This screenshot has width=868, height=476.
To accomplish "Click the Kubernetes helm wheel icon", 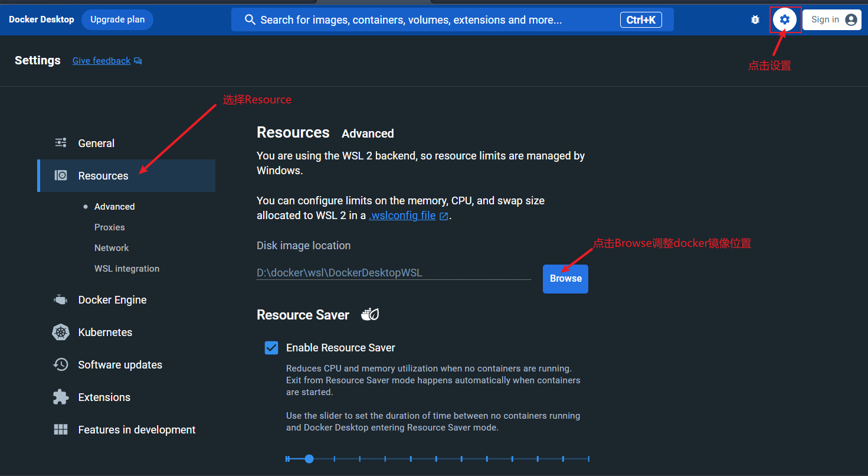I will click(61, 332).
